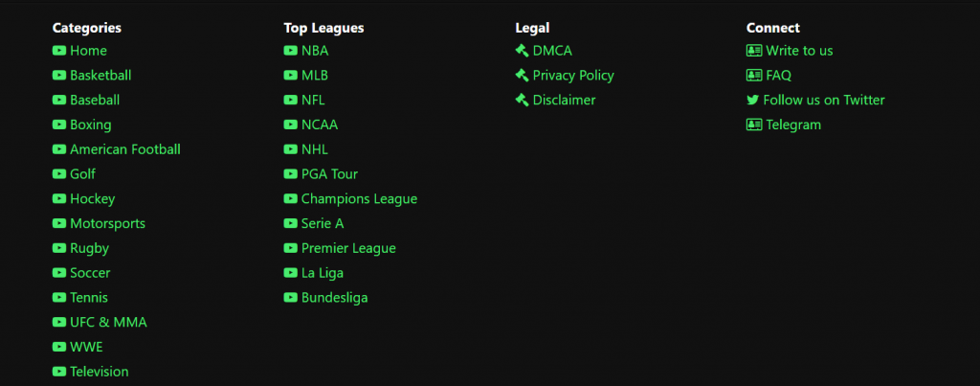The height and width of the screenshot is (386, 980).
Task: Open the La Liga league link
Action: coord(322,273)
